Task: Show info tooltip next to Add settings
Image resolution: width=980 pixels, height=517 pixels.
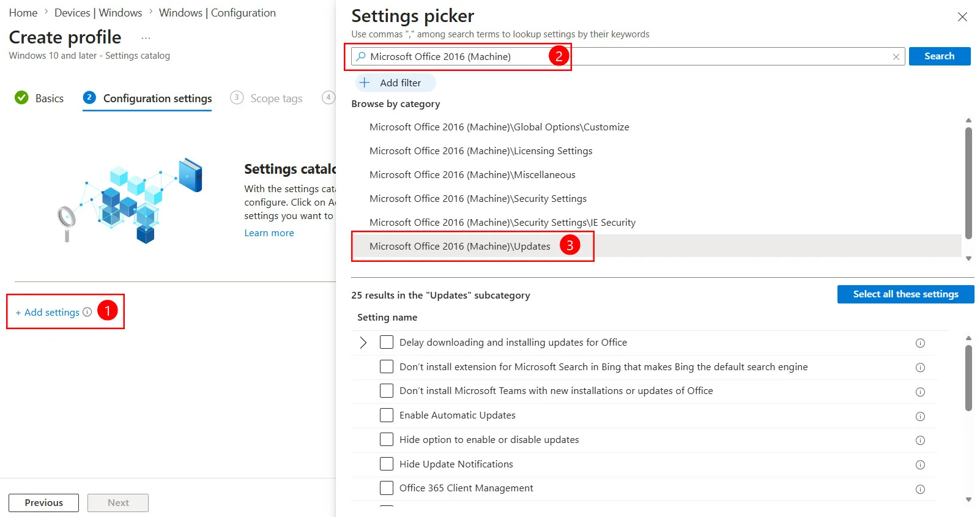Action: click(87, 312)
